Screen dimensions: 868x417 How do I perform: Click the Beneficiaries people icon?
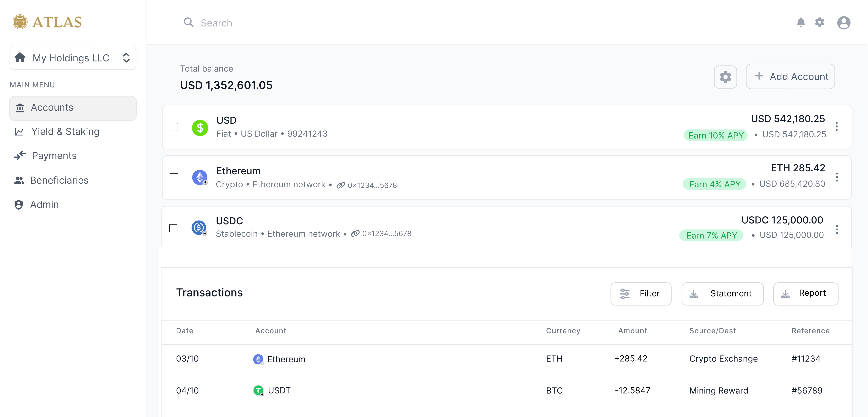coord(19,180)
